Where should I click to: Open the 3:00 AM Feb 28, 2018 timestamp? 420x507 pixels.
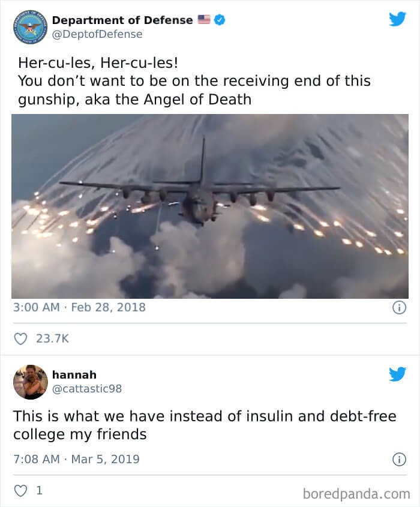[x=79, y=307]
